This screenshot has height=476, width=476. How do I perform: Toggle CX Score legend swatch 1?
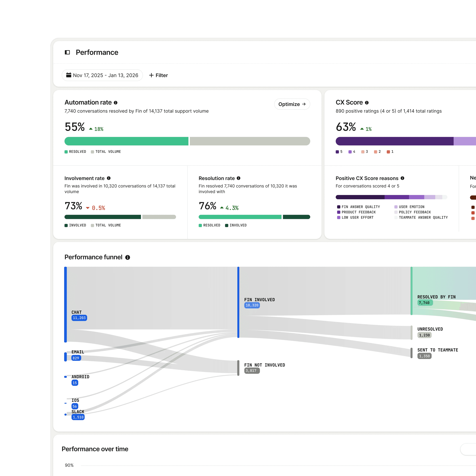click(390, 152)
